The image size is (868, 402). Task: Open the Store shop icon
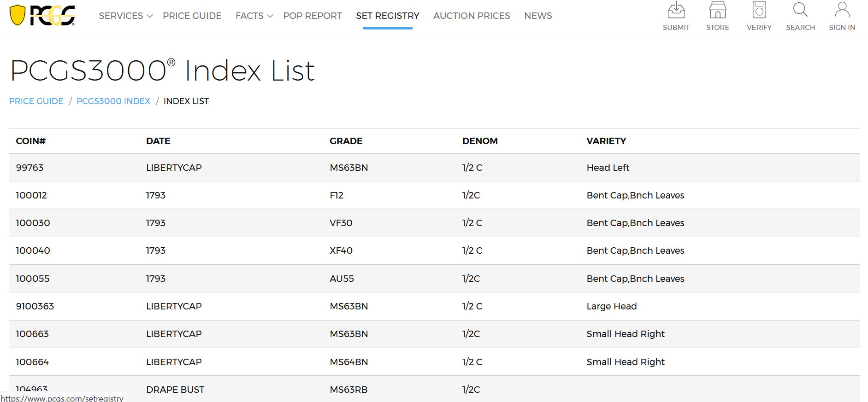pos(717,10)
